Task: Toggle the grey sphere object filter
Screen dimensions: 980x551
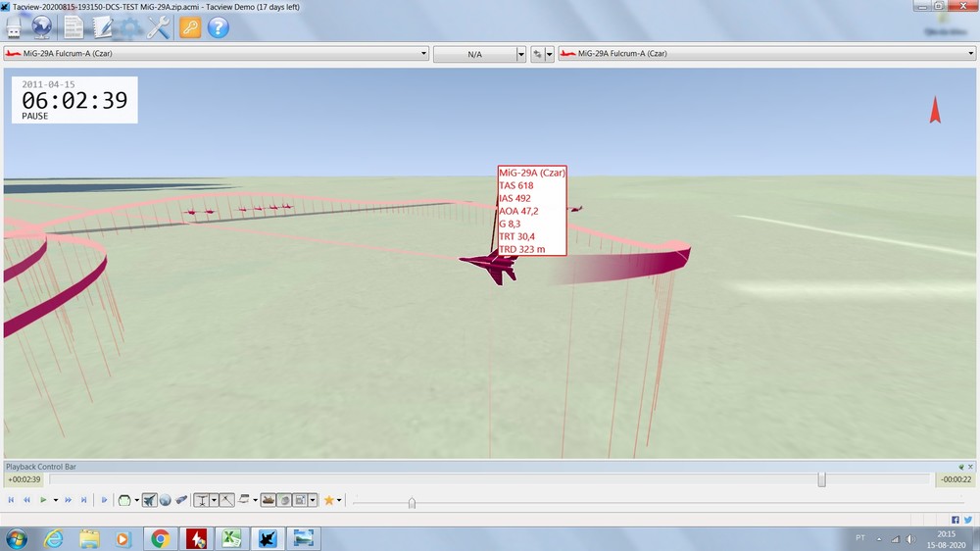Action: tap(284, 500)
